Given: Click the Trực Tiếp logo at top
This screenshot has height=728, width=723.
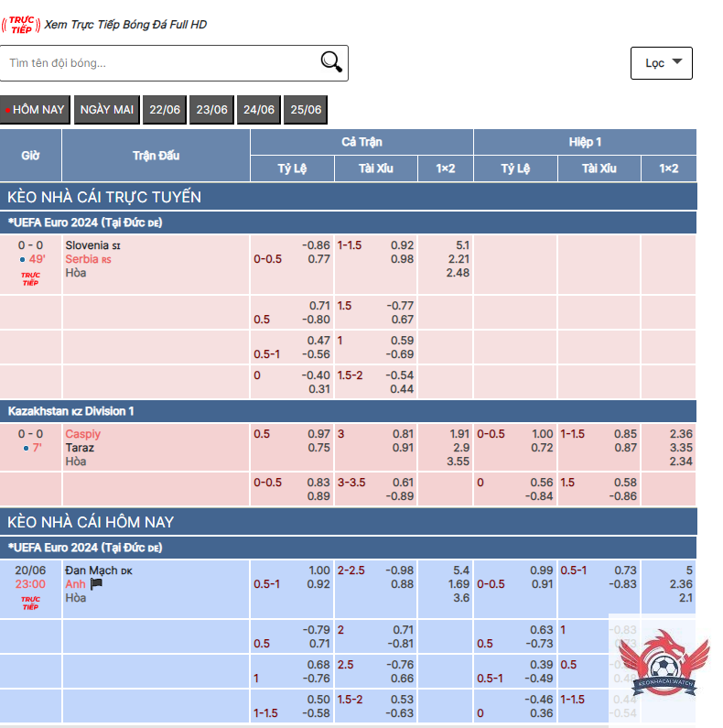Looking at the screenshot, I should [20, 25].
